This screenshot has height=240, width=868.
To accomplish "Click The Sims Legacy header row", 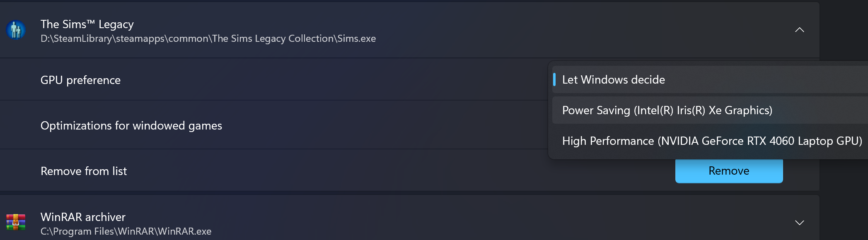I will pyautogui.click(x=409, y=30).
